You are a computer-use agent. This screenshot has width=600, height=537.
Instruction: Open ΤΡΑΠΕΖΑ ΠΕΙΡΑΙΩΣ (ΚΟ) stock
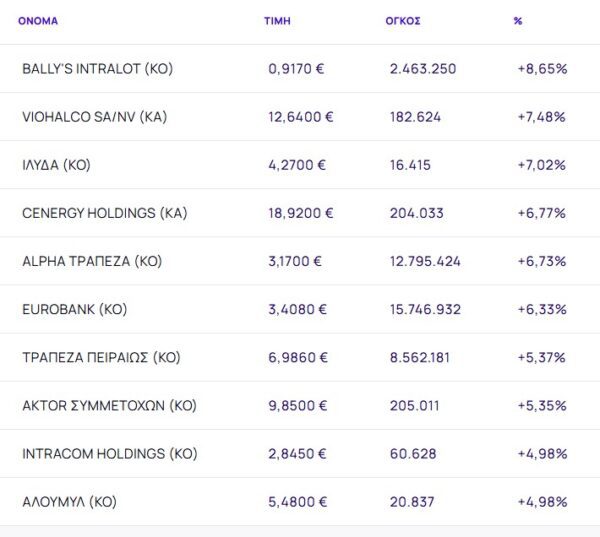click(101, 357)
